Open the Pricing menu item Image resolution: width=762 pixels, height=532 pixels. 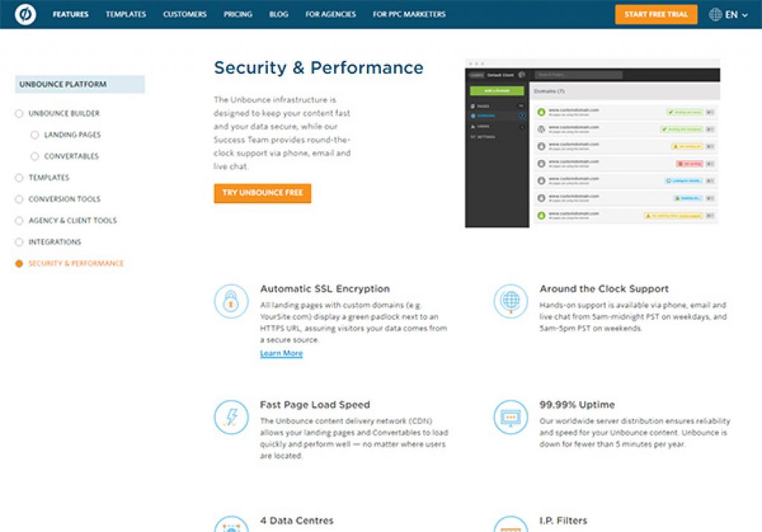(x=237, y=14)
